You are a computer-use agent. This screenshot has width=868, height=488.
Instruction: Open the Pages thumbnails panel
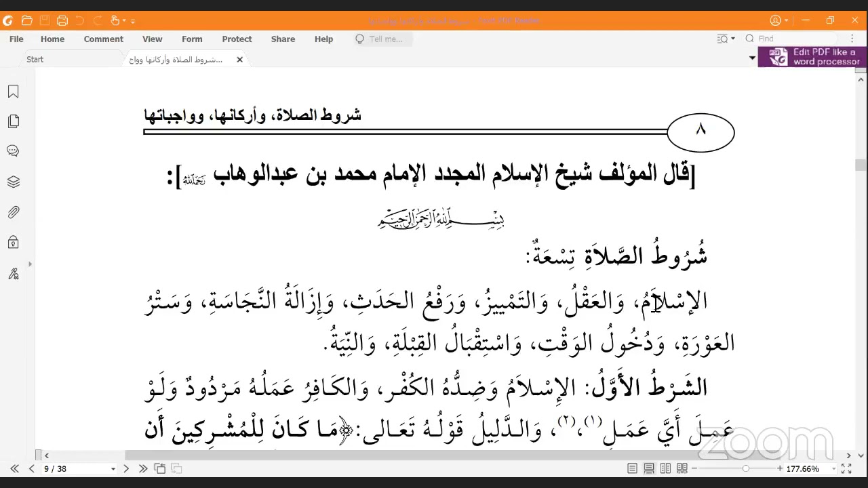click(x=13, y=121)
